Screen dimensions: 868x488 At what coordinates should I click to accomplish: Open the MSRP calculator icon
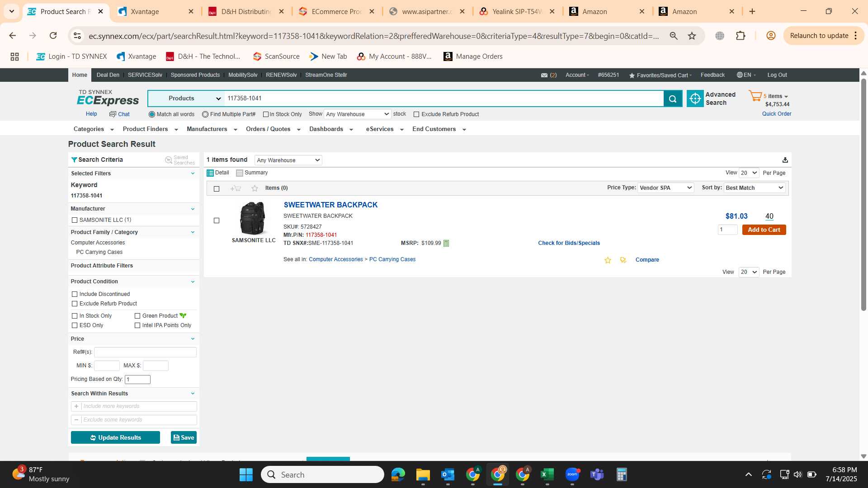pos(446,244)
